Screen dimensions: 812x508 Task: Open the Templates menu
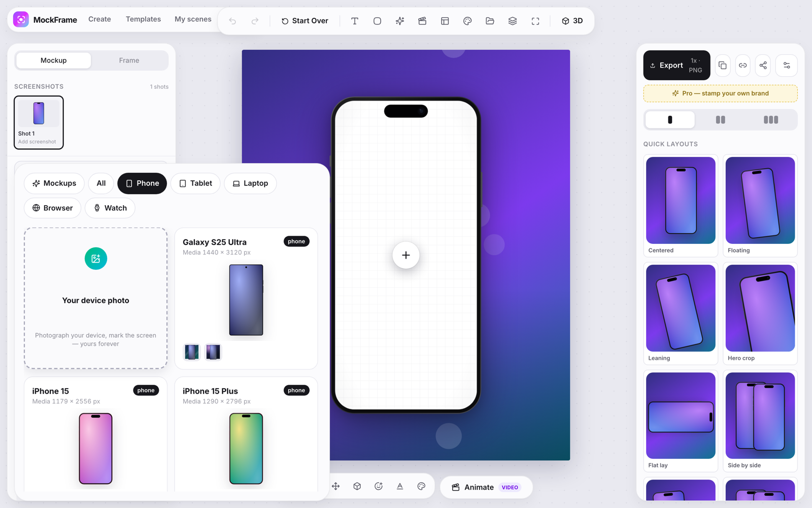tap(143, 19)
